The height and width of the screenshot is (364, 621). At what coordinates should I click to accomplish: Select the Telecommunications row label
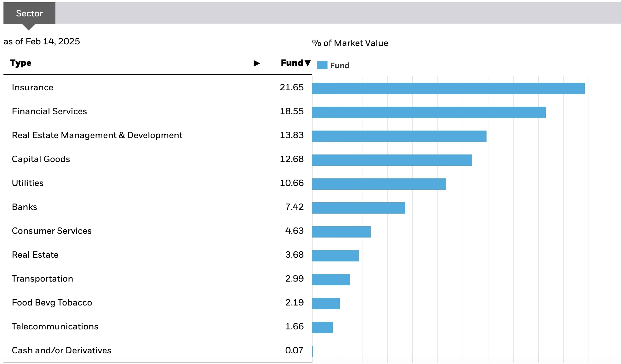[x=55, y=327]
